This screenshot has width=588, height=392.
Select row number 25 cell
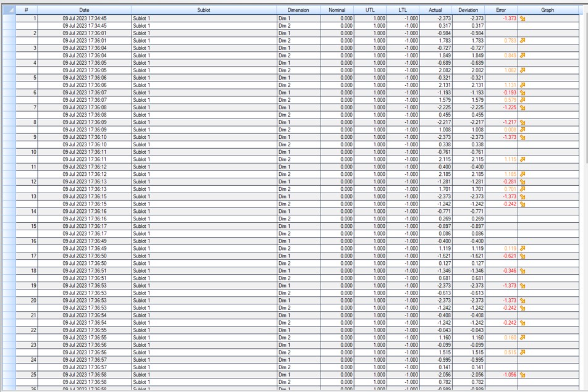[x=27, y=375]
